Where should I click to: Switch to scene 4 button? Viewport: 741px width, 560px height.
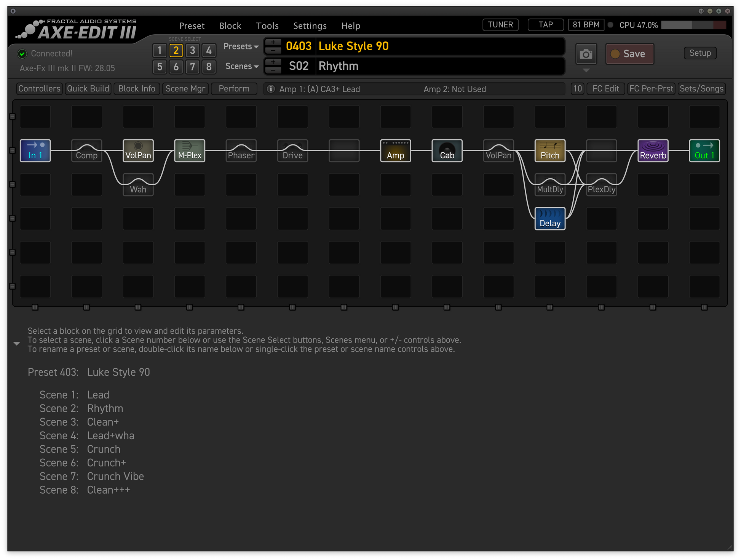[209, 50]
